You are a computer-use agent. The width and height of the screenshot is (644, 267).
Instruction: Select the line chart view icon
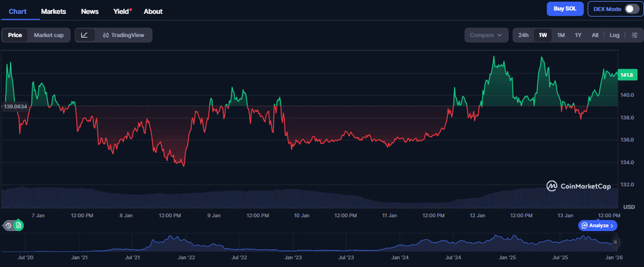pyautogui.click(x=84, y=35)
